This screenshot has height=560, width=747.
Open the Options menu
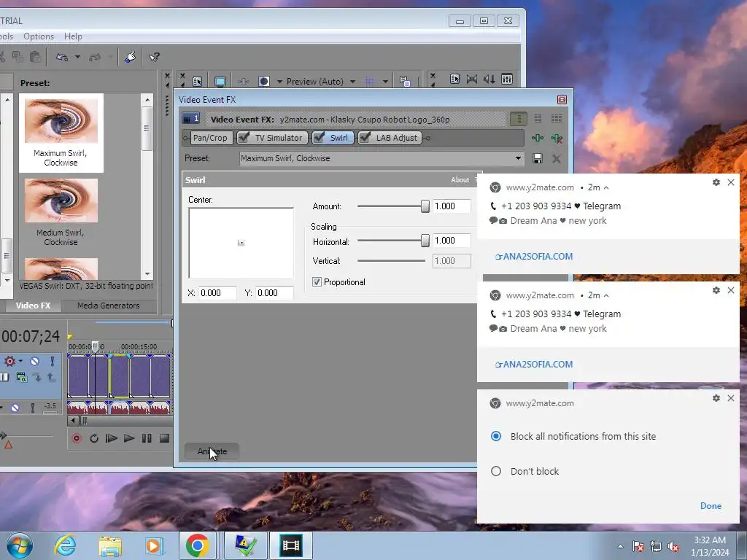point(39,36)
